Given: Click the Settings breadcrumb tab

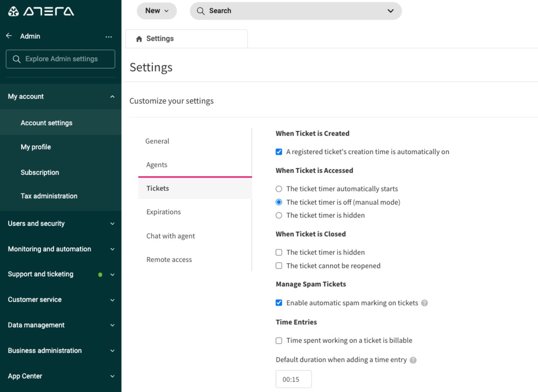Looking at the screenshot, I should [x=186, y=39].
